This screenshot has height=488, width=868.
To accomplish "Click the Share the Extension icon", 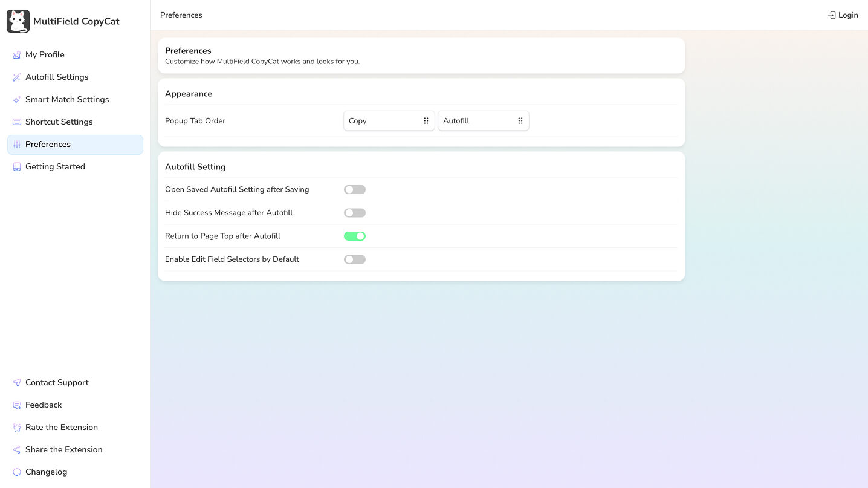I will click(17, 450).
